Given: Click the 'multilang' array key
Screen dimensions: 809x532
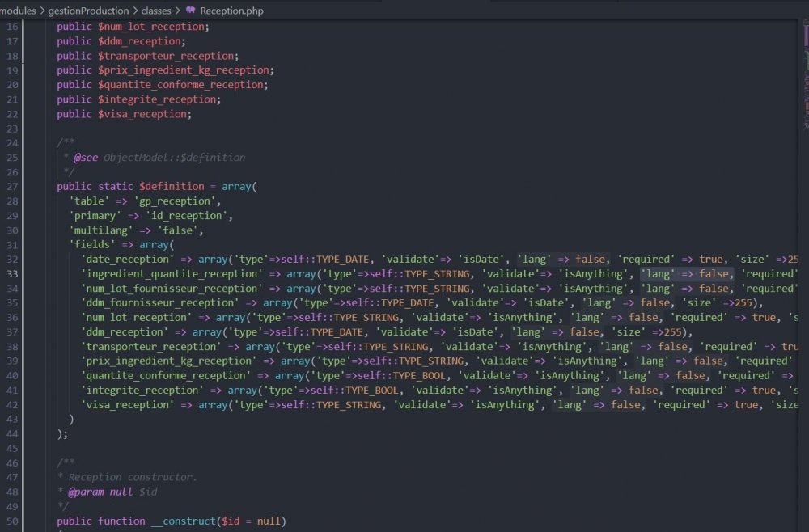Looking at the screenshot, I should (101, 230).
